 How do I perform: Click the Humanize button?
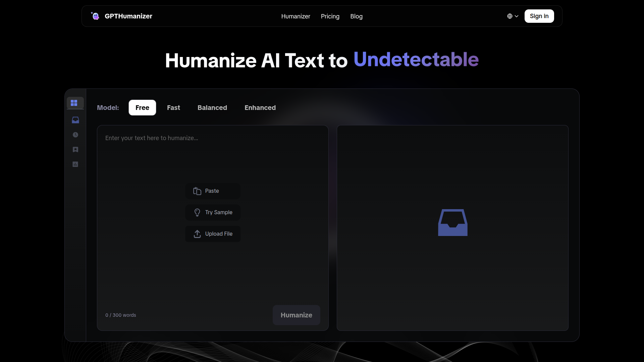tap(296, 315)
